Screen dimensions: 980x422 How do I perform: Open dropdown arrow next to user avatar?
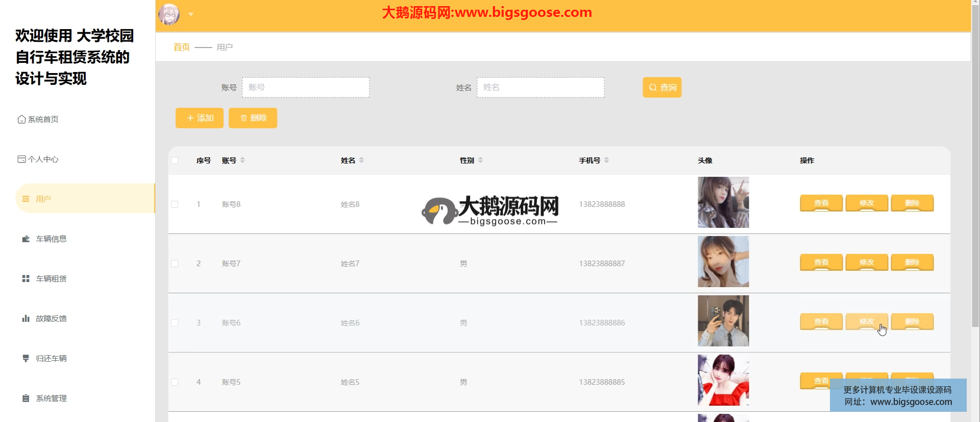191,14
